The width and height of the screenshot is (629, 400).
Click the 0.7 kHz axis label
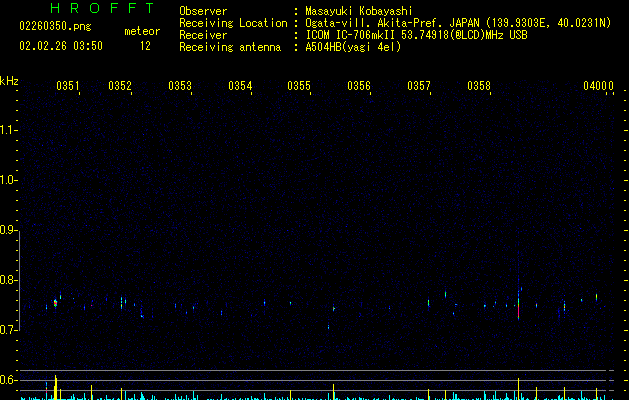click(x=8, y=330)
